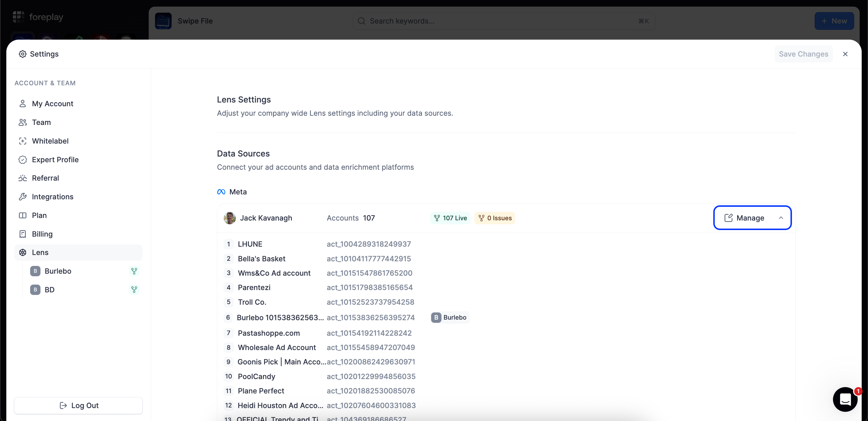
Task: Click the Meta logo icon
Action: 221,192
